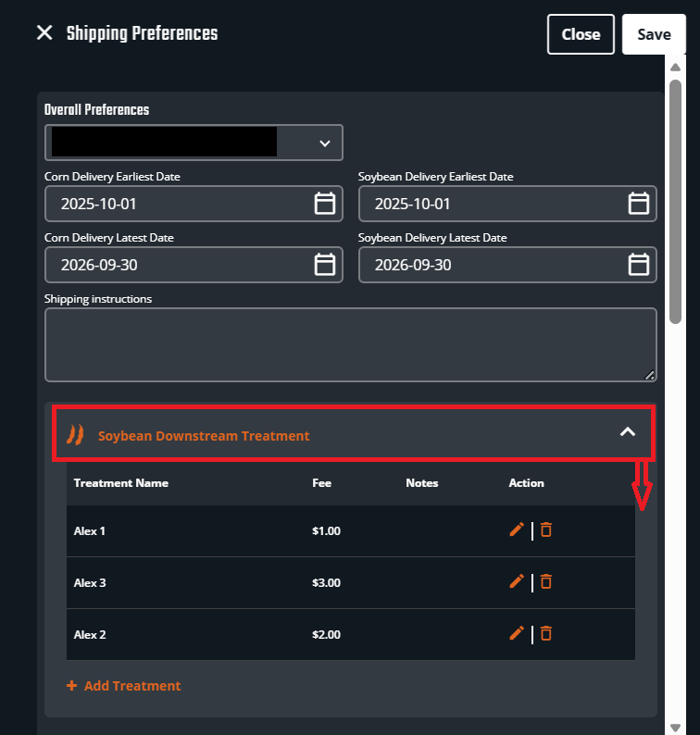Viewport: 700px width, 735px height.
Task: Click the Corn Delivery Earliest Date field
Action: [x=194, y=204]
